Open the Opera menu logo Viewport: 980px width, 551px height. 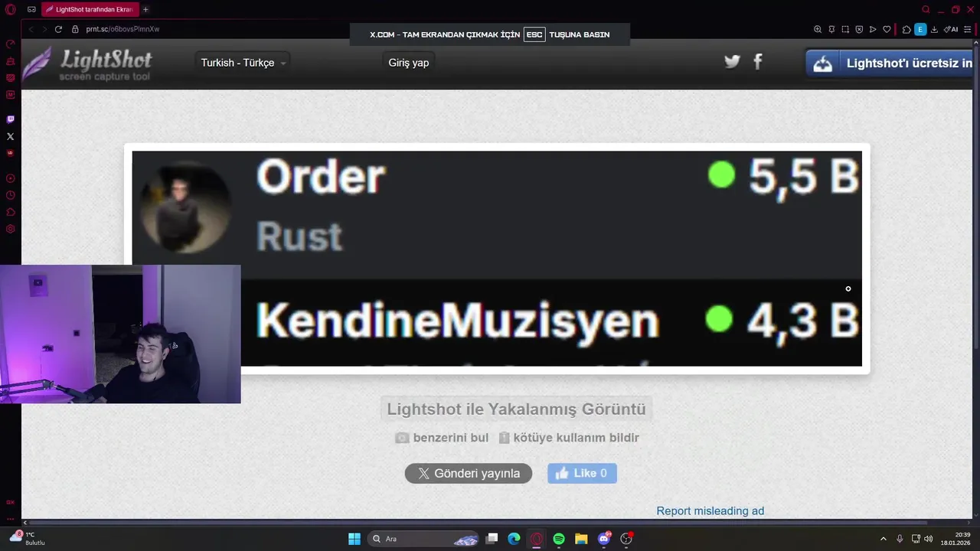pos(10,9)
